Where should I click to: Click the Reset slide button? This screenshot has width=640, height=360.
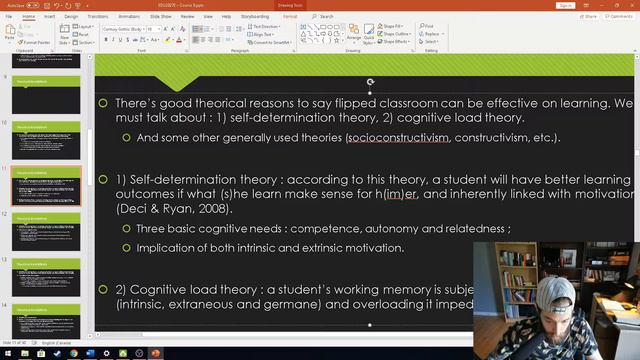[x=81, y=35]
